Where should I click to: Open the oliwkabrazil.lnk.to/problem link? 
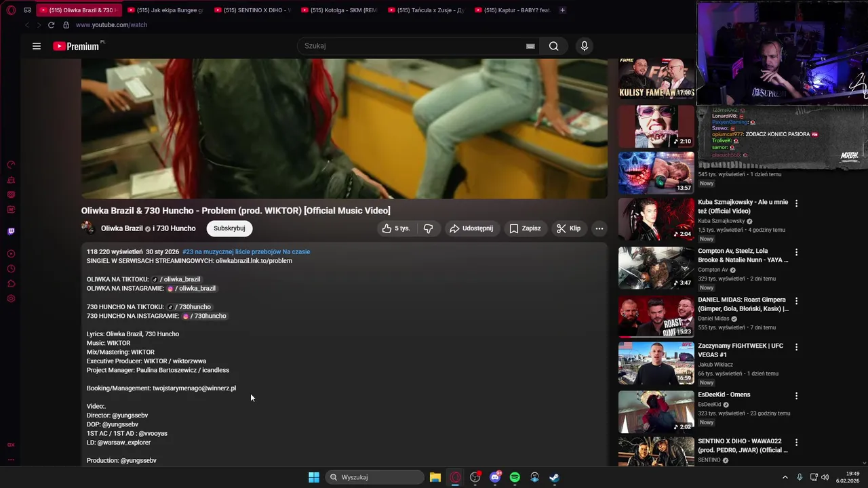point(254,261)
